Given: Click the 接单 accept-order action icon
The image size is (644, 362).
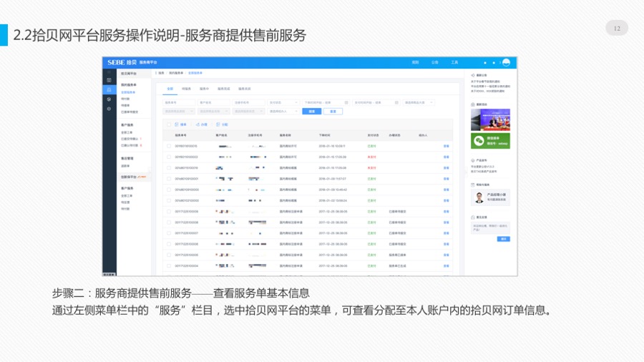Looking at the screenshot, I should pyautogui.click(x=177, y=124).
